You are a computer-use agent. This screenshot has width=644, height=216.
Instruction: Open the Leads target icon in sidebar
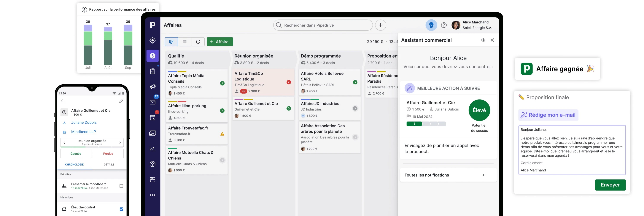tap(153, 40)
